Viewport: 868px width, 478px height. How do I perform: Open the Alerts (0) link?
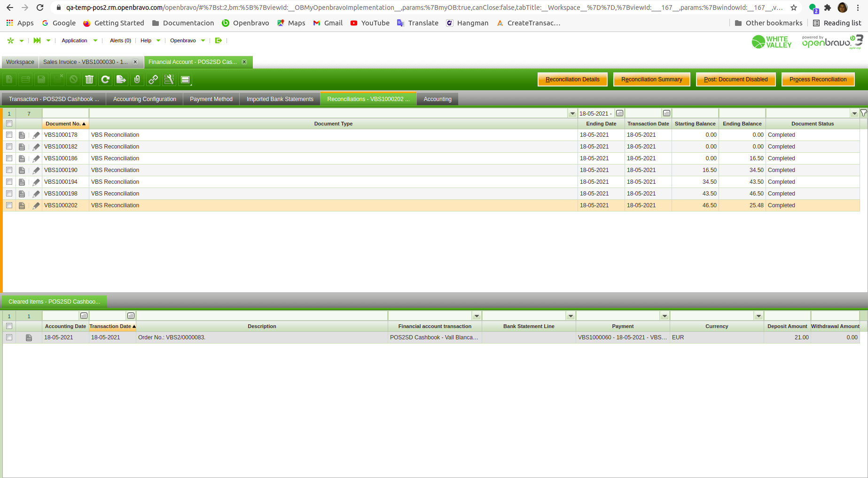click(x=120, y=40)
